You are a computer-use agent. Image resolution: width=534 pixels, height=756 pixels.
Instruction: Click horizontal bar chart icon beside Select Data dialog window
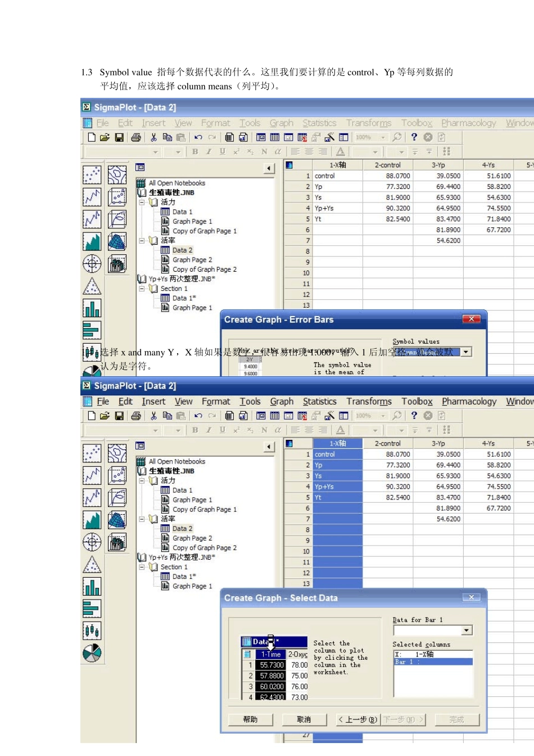point(92,609)
